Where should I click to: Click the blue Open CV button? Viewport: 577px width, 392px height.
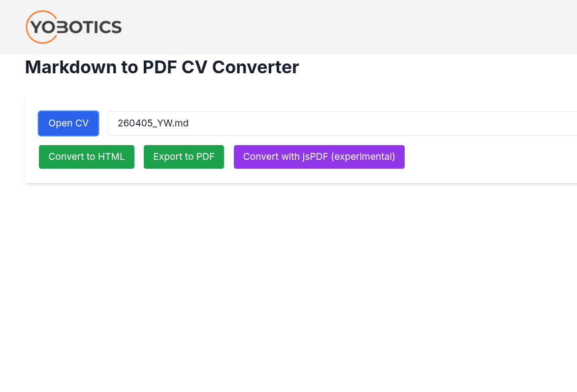click(68, 123)
